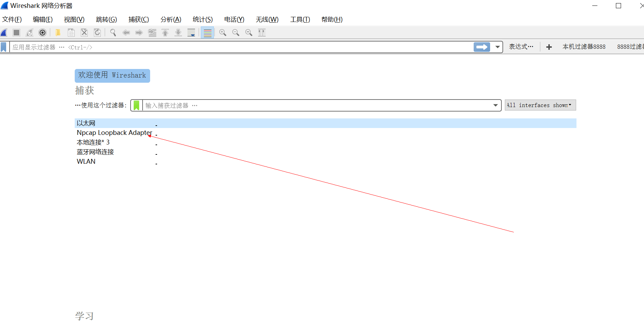Image resolution: width=644 pixels, height=325 pixels.
Task: Reset text to normal size
Action: pos(249,33)
